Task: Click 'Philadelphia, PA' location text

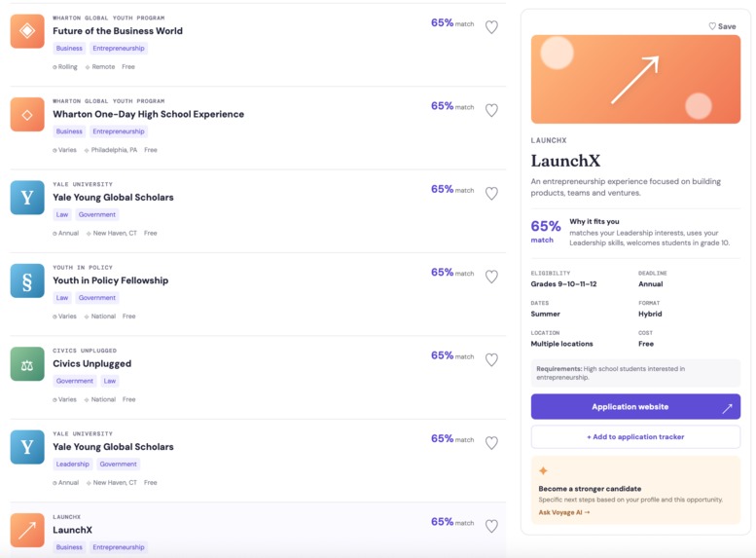Action: pos(114,150)
